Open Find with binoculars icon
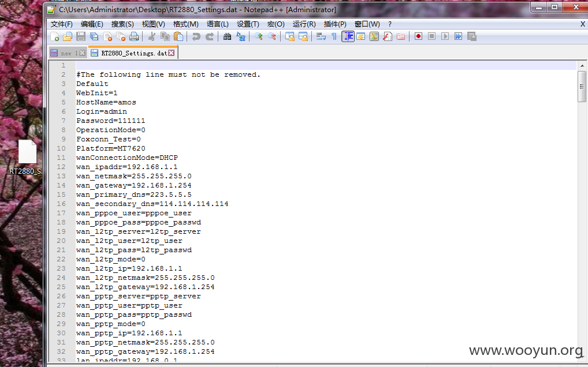588x367 pixels. coord(227,36)
